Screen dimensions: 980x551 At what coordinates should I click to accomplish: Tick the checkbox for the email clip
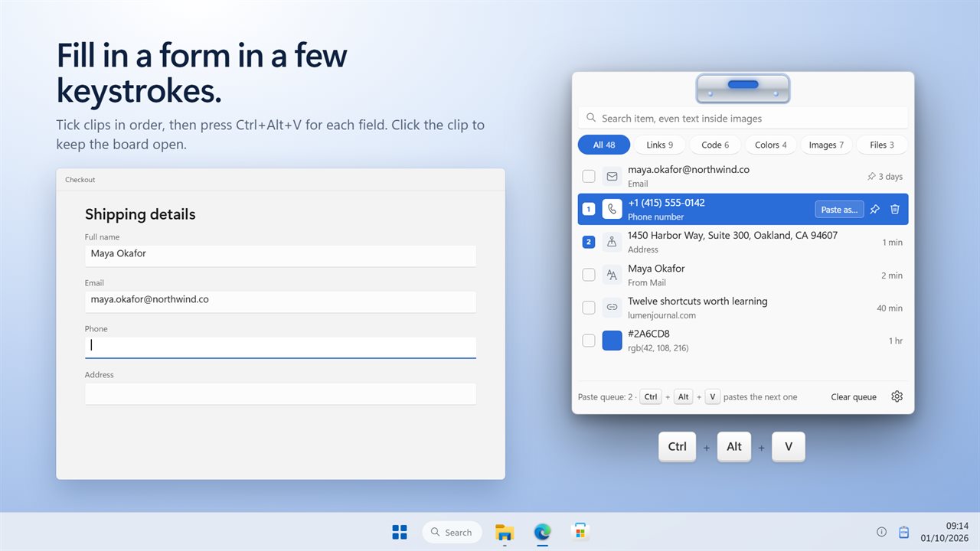[x=589, y=176]
